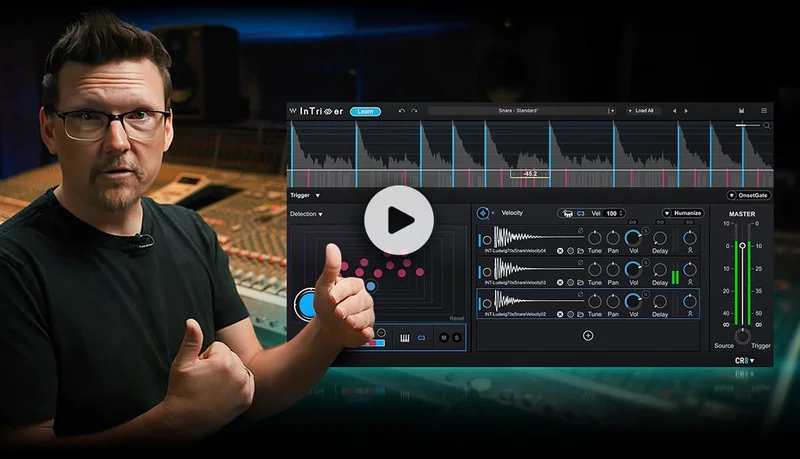The image size is (800, 459).
Task: Open folder icon for the Velocity02 sample
Action: 580,314
